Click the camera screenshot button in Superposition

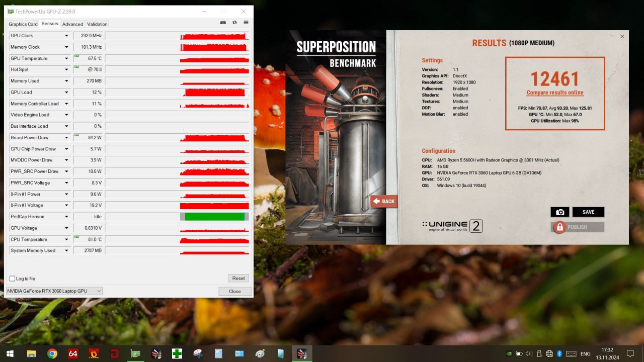[x=560, y=212]
